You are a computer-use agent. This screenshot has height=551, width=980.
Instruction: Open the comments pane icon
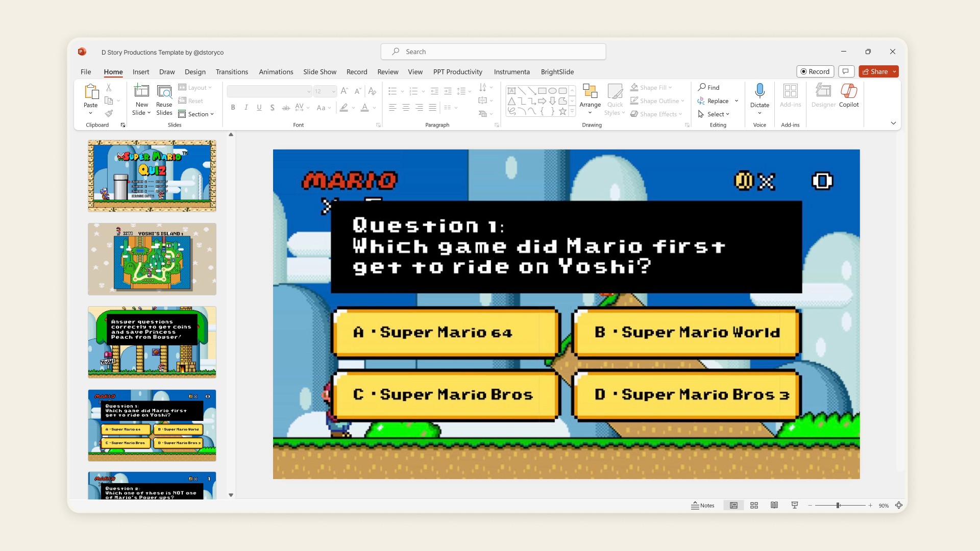[846, 71]
